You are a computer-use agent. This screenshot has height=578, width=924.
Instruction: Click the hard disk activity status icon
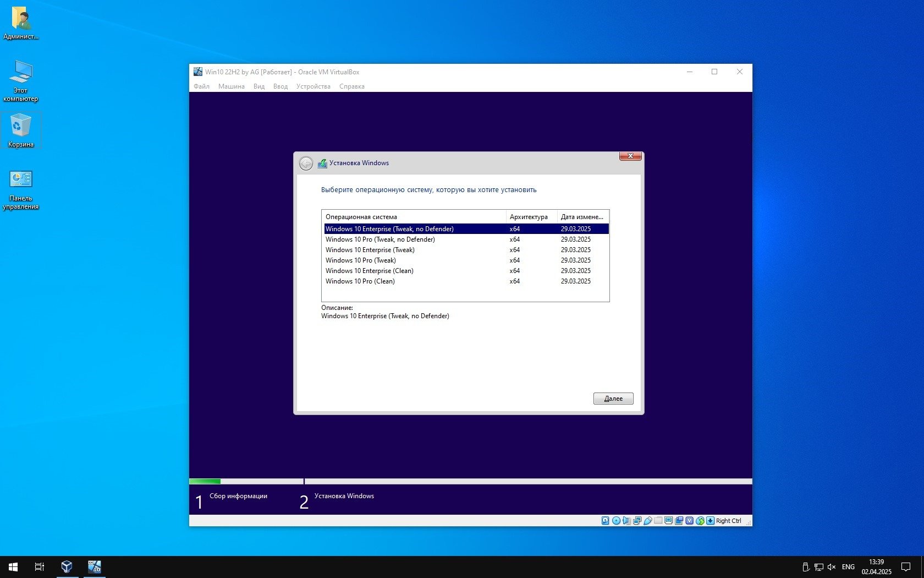(605, 521)
